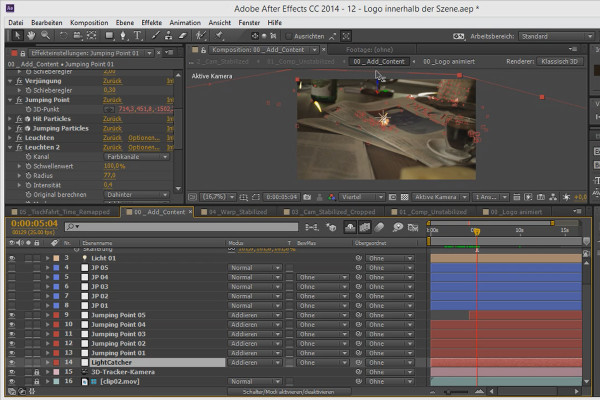Open the Aktive Kamera view dropdown
This screenshot has width=600, height=400.
pos(440,197)
